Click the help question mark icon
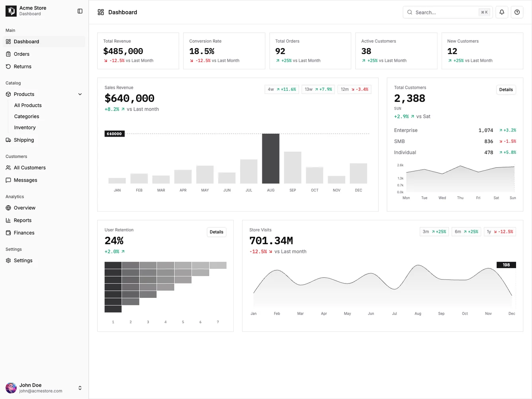Screen dimensions: 532x399 point(517,12)
